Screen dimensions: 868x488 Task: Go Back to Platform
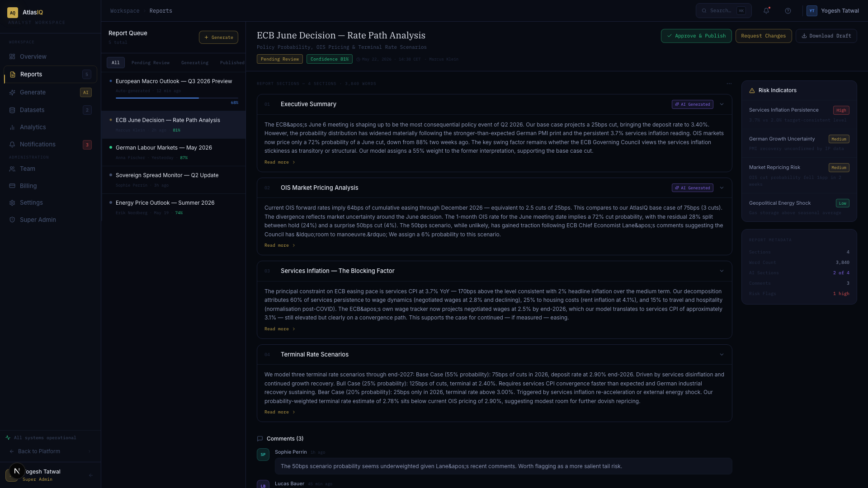coord(50,451)
